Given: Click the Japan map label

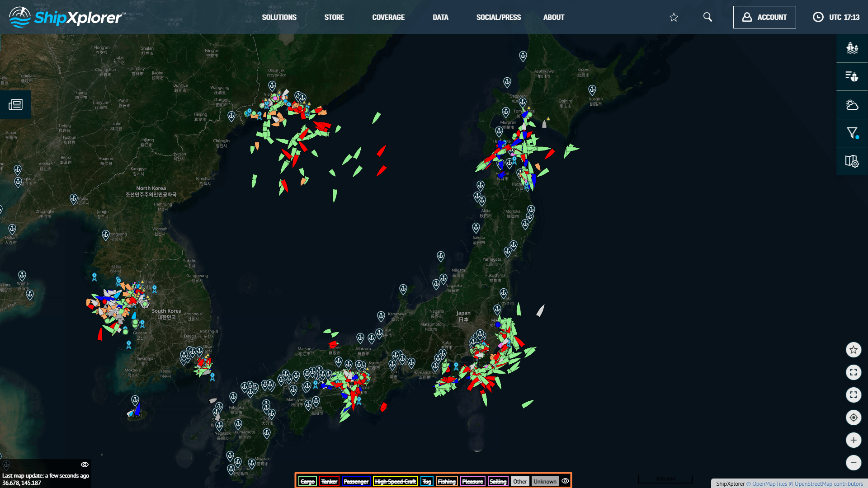Looking at the screenshot, I should click(463, 316).
